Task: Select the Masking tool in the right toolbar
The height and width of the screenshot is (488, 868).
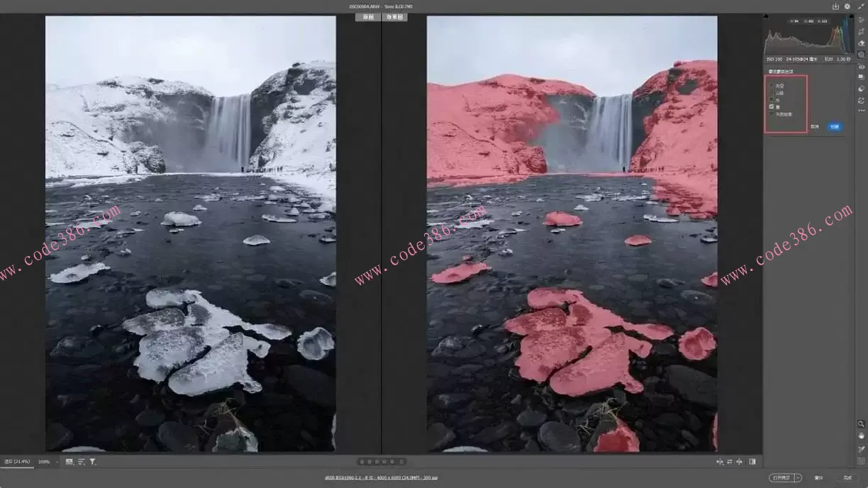Action: 861,55
